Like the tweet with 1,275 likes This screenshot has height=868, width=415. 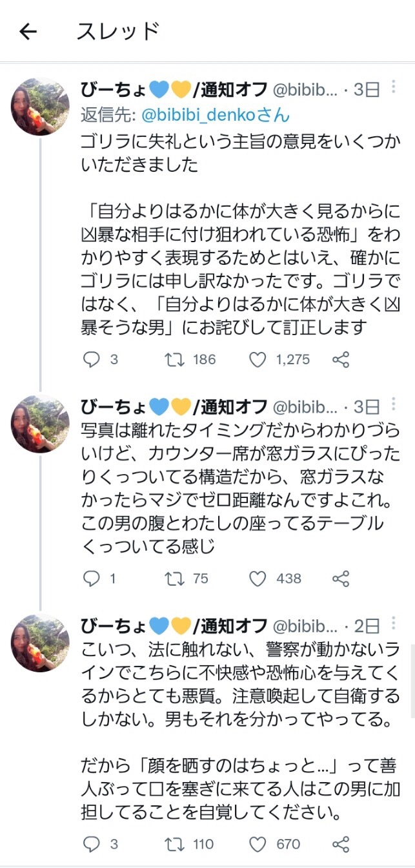[258, 360]
